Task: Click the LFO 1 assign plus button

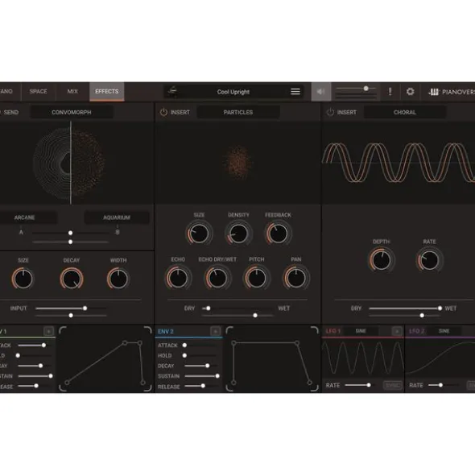Action: point(397,331)
